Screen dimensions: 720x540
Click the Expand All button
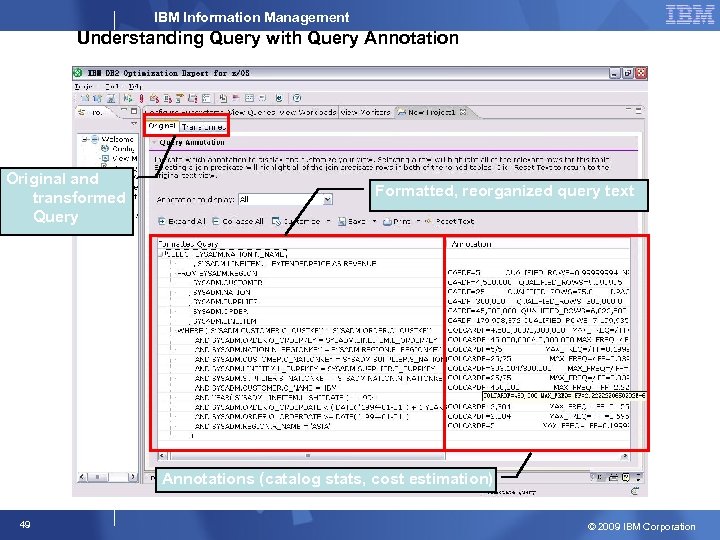point(182,221)
